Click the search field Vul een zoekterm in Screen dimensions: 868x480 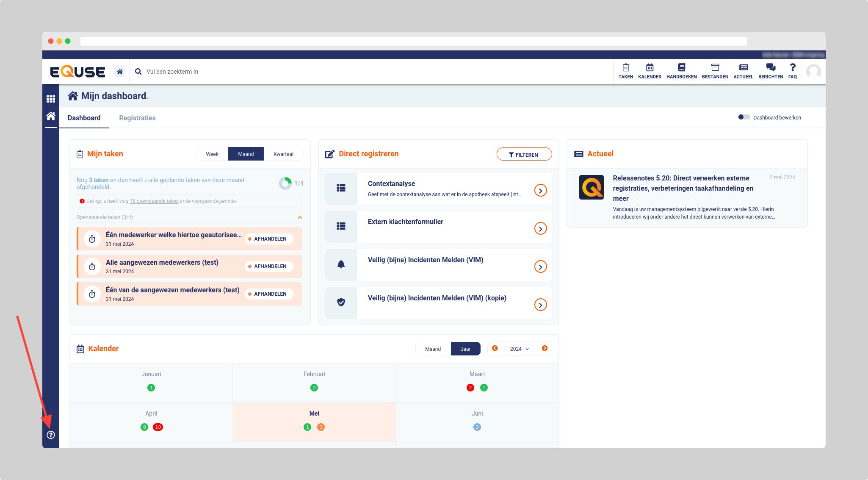pos(254,72)
